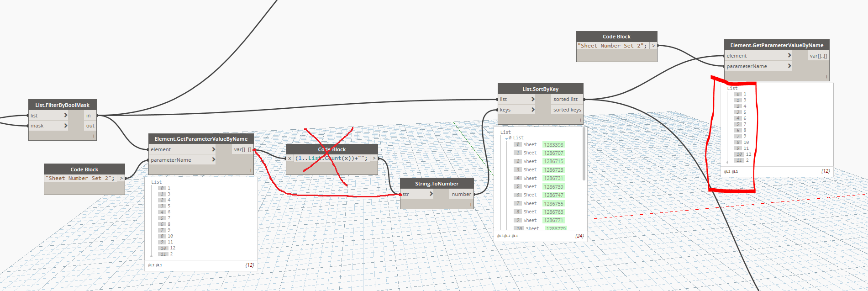This screenshot has height=291, width=868.
Task: Edit 'Sheet Number Set 2' text in lower-left Code Block
Action: click(80, 178)
